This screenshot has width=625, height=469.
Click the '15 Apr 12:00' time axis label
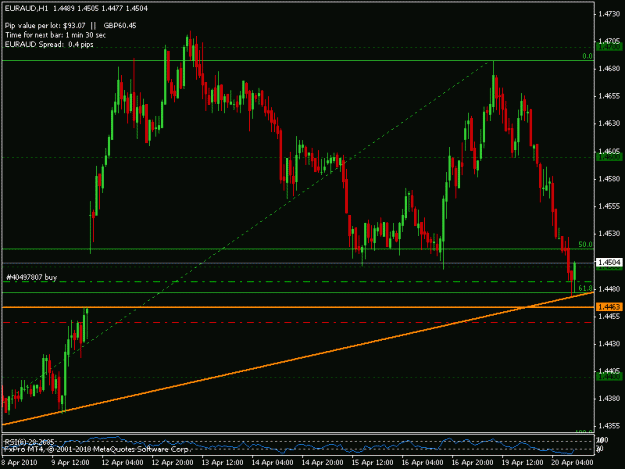[x=372, y=462]
